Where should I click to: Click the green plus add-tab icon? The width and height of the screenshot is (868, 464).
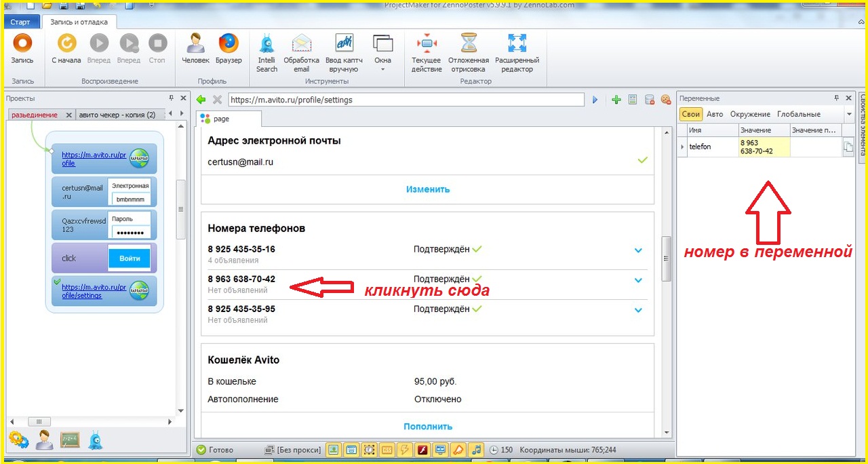point(616,100)
